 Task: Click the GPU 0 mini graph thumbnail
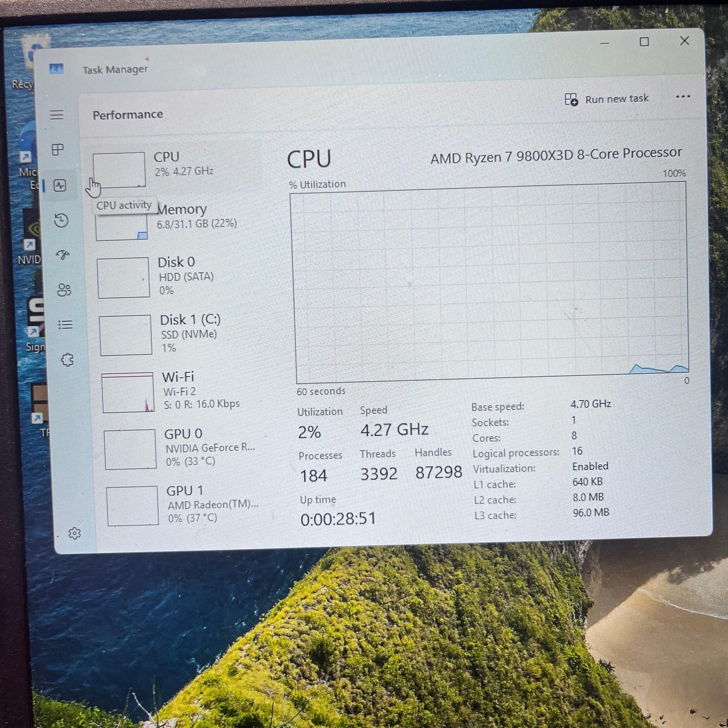tap(130, 449)
